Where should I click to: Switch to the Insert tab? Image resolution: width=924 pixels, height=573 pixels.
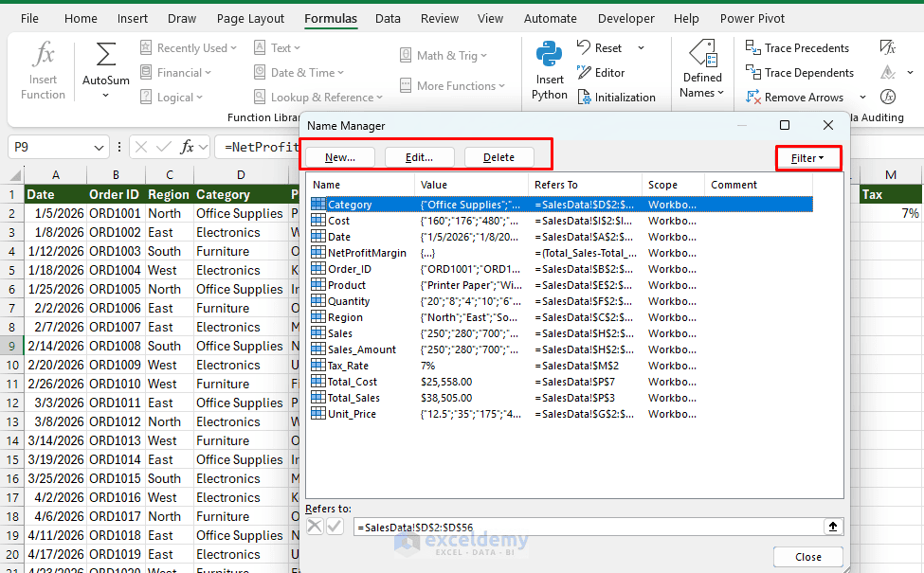132,18
